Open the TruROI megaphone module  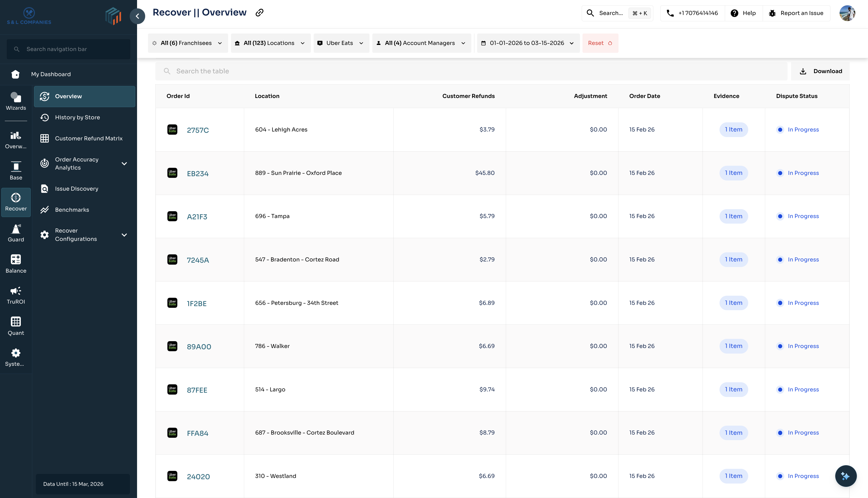pyautogui.click(x=16, y=295)
